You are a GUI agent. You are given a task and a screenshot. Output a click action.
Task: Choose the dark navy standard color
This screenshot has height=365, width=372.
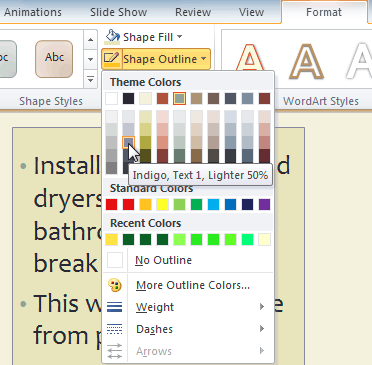point(248,205)
